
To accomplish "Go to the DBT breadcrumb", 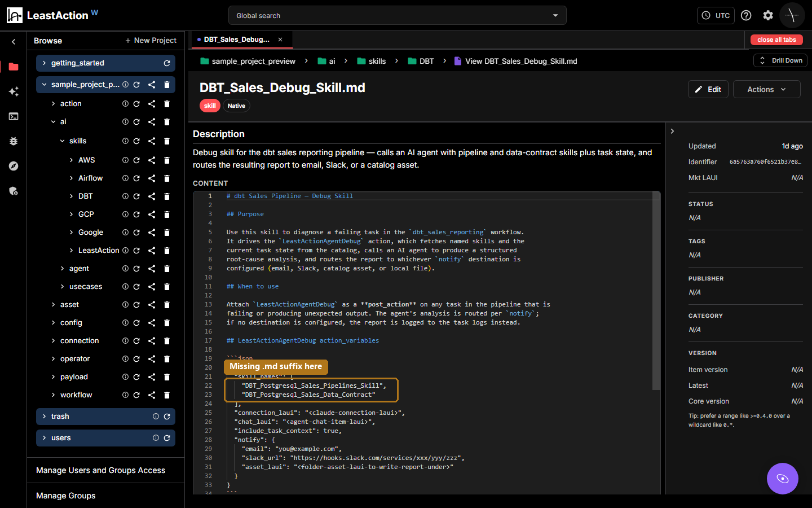I will click(x=421, y=61).
